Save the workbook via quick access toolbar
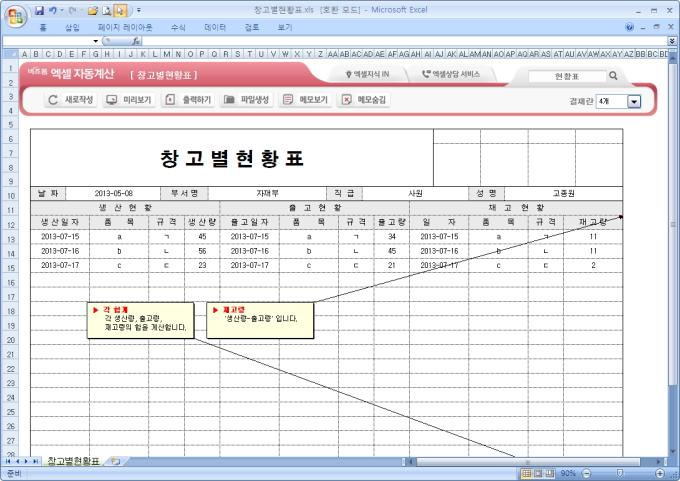 pos(39,10)
